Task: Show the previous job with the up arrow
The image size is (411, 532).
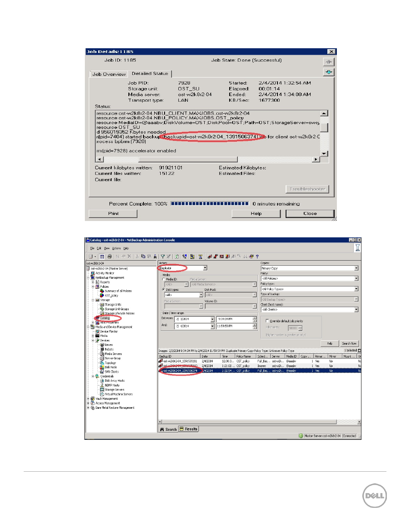Action: tap(329, 62)
